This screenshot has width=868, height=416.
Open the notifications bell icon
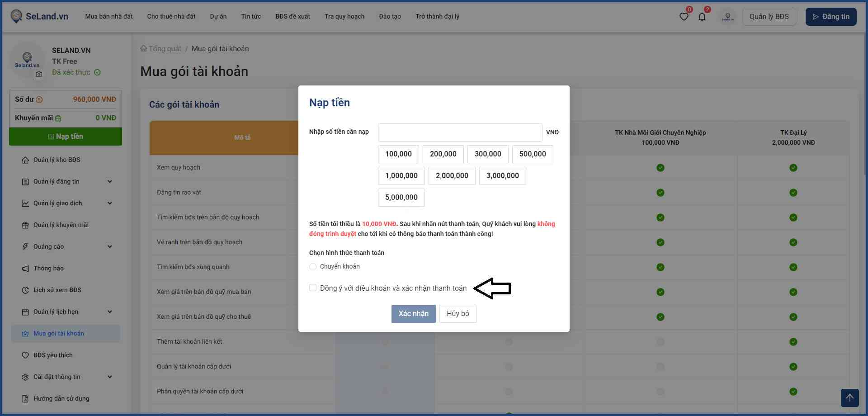[x=702, y=17]
